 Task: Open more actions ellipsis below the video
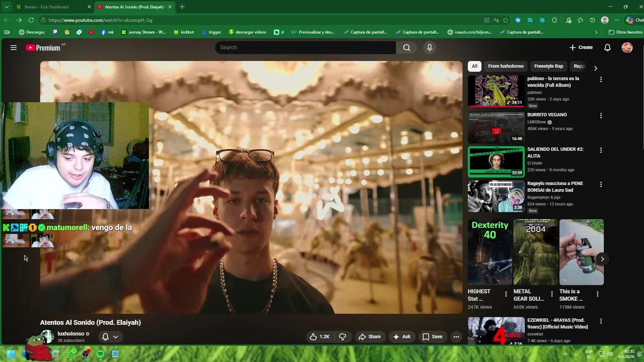[456, 336]
